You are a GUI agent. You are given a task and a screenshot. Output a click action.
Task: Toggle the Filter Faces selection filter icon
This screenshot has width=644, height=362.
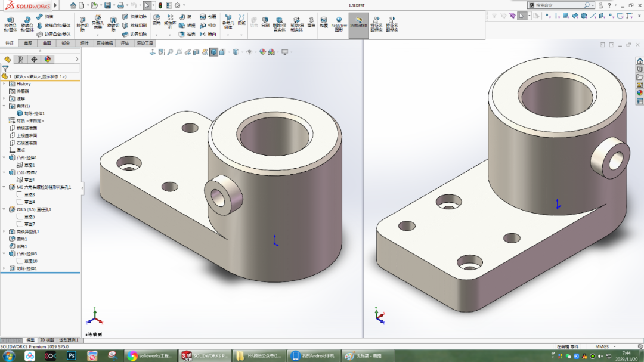tap(565, 16)
